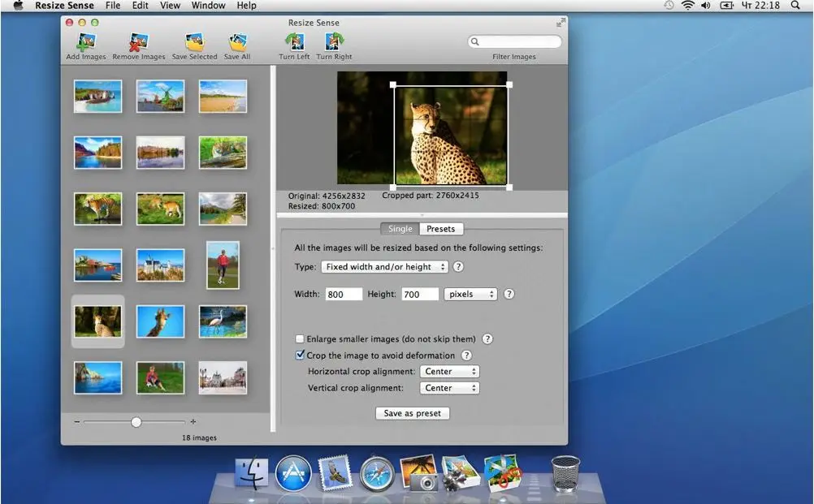
Task: Click the Resized: 800x700 text
Action: pyautogui.click(x=322, y=206)
